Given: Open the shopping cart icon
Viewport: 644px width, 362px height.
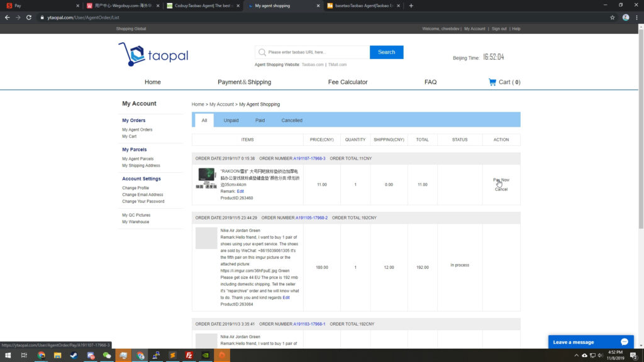Looking at the screenshot, I should point(492,82).
